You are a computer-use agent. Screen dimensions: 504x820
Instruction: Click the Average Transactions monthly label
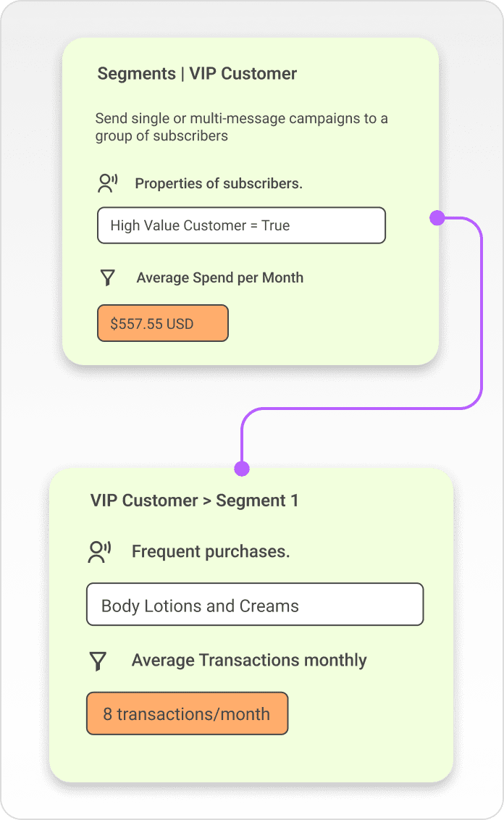pos(249,661)
